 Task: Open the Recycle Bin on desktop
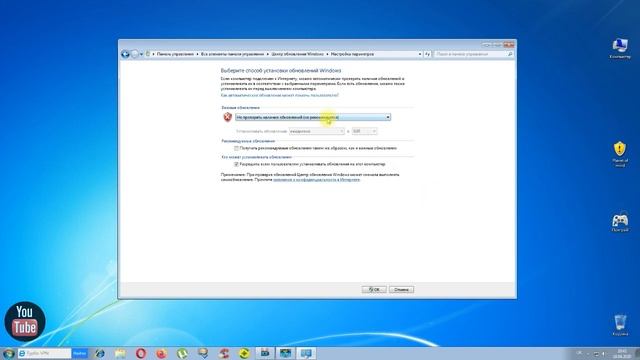tap(620, 325)
